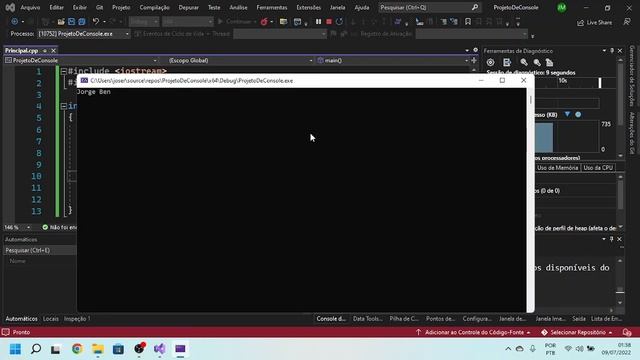Maximize the ProjetoDeConsole.exe console window
The height and width of the screenshot is (360, 640).
(x=502, y=80)
